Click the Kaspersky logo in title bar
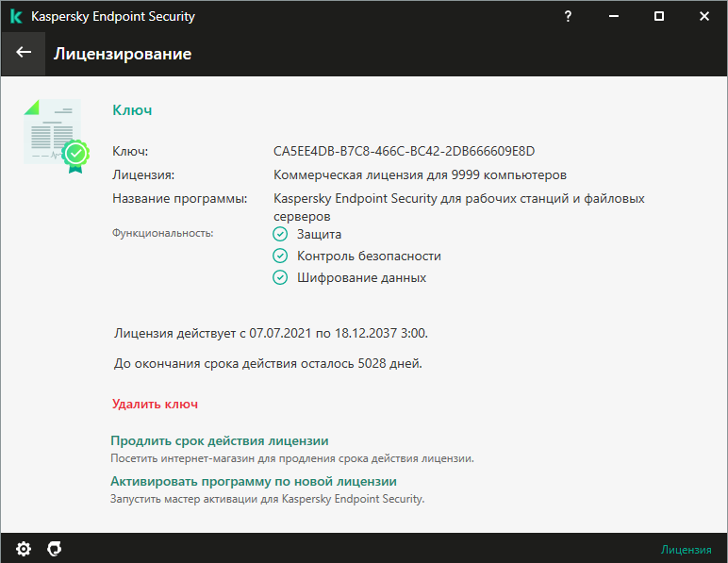Viewport: 728px width, 563px height. point(16,16)
